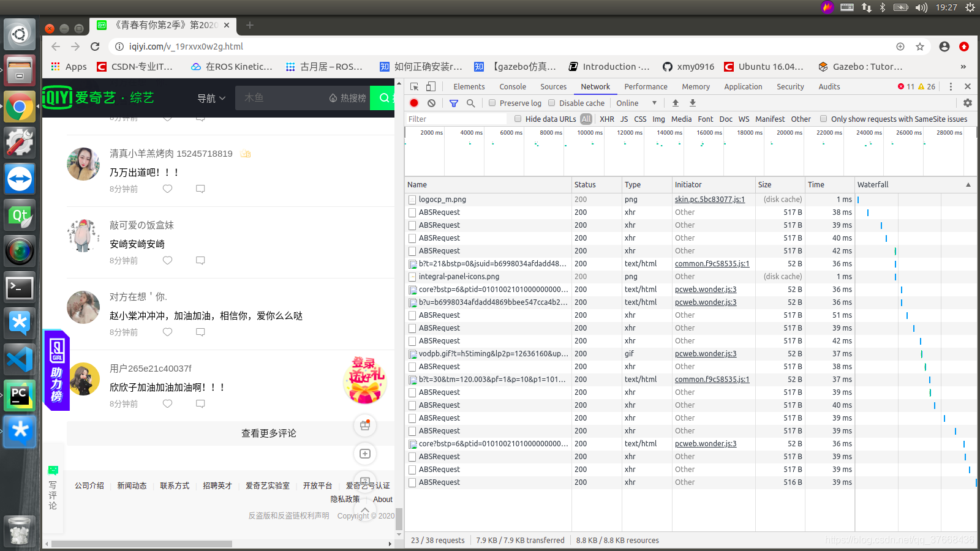Open Chrome profile avatar icon
The image size is (980, 551).
tap(944, 47)
